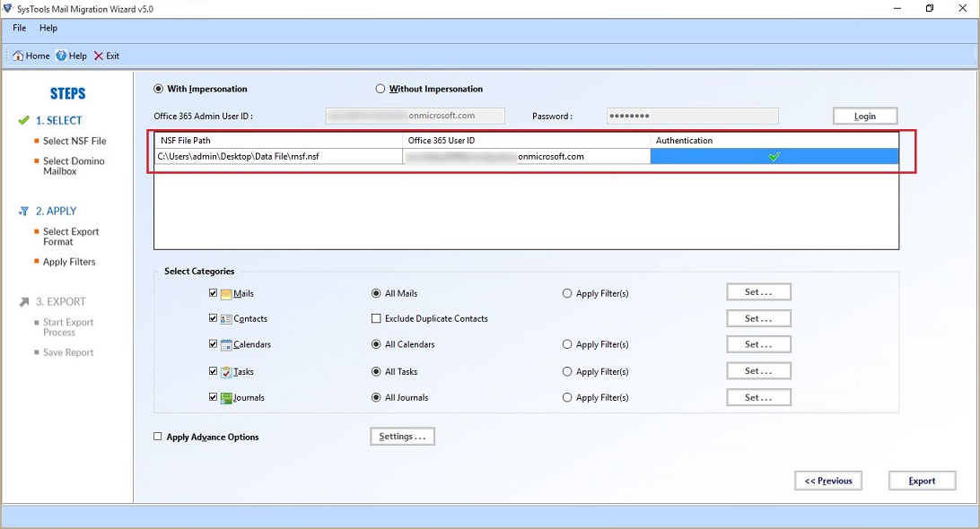
Task: Uncheck the Tasks category checkbox
Action: 213,371
